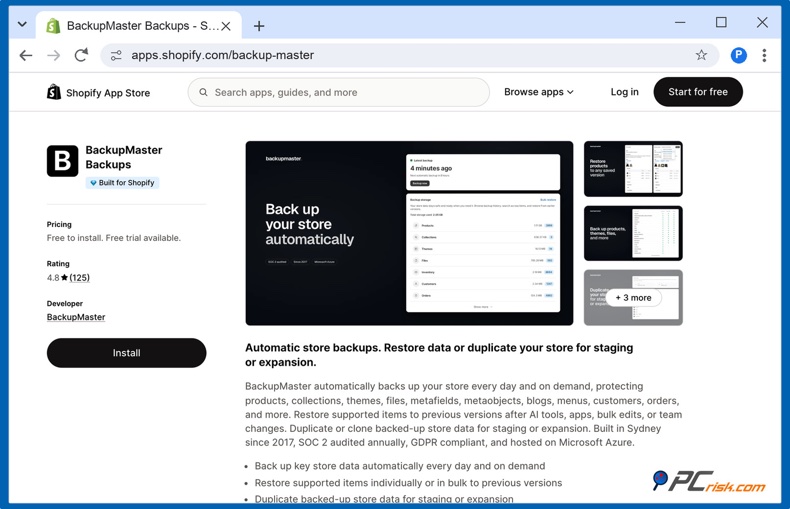Click the address bar URL

click(222, 55)
